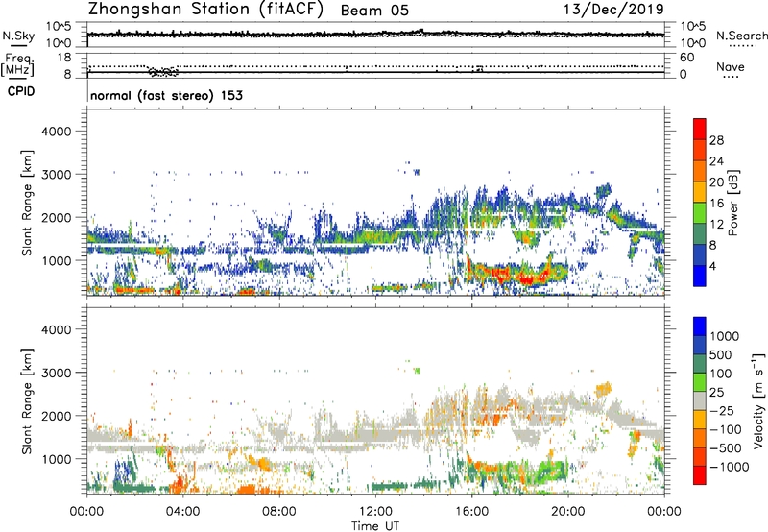Viewport: 768px width, 532px height.
Task: Click the 'Zhongshan Station (fitACF)' title
Action: click(205, 10)
